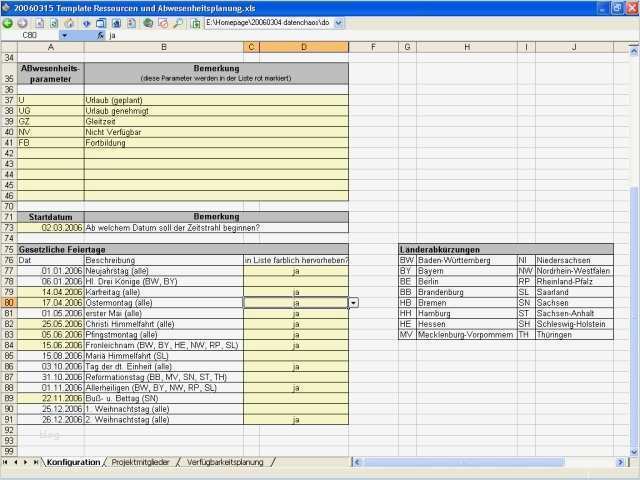Open the Name Box dropdown arrow
The height and width of the screenshot is (480, 640).
coord(64,36)
